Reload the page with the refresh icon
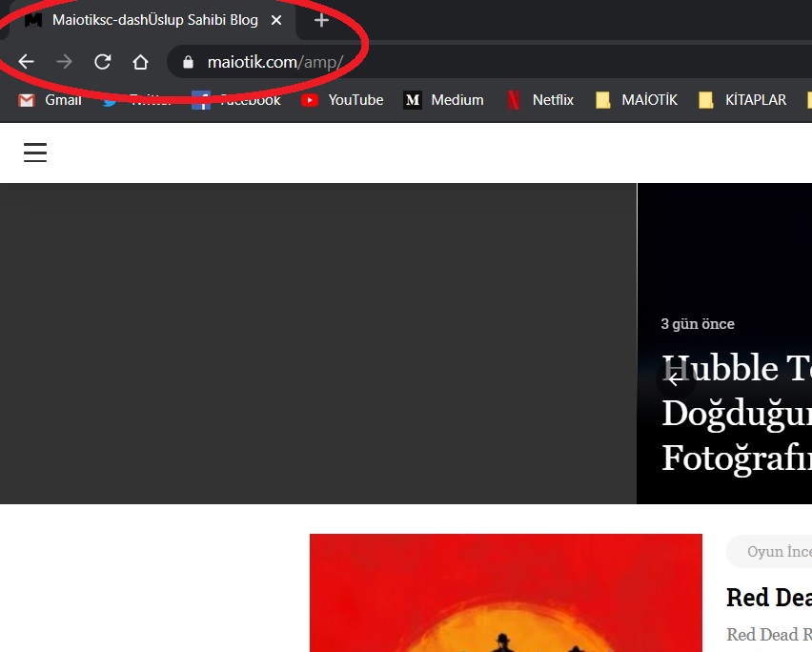Viewport: 812px width, 652px height. 103,62
